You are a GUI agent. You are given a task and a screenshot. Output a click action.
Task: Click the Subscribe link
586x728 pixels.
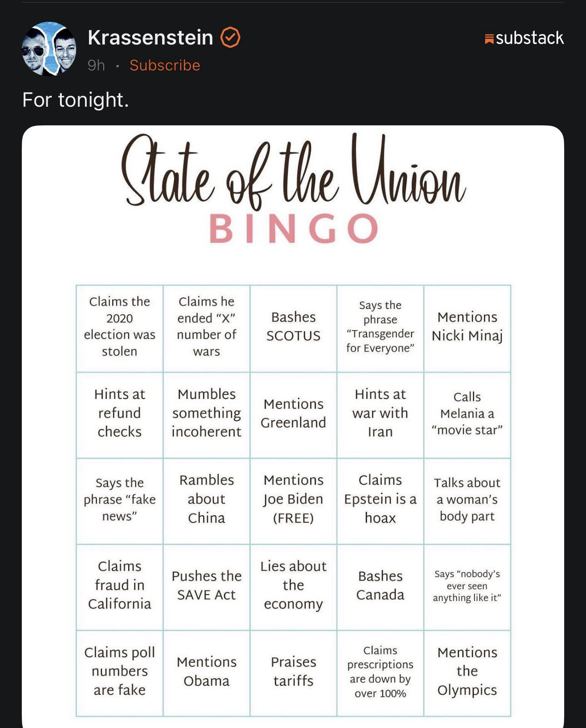(x=165, y=65)
